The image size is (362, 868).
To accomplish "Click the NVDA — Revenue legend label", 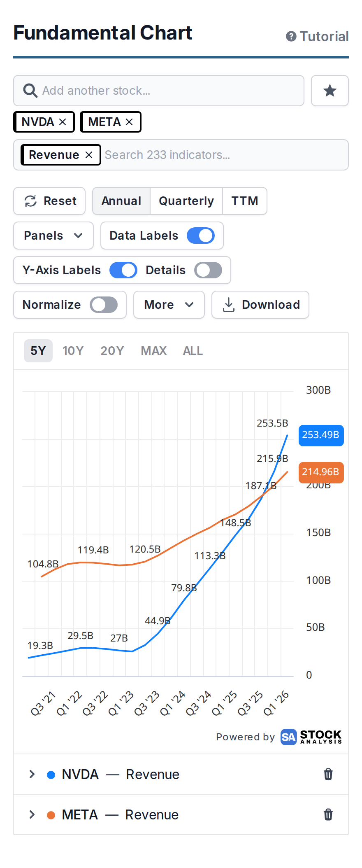I will (x=121, y=774).
